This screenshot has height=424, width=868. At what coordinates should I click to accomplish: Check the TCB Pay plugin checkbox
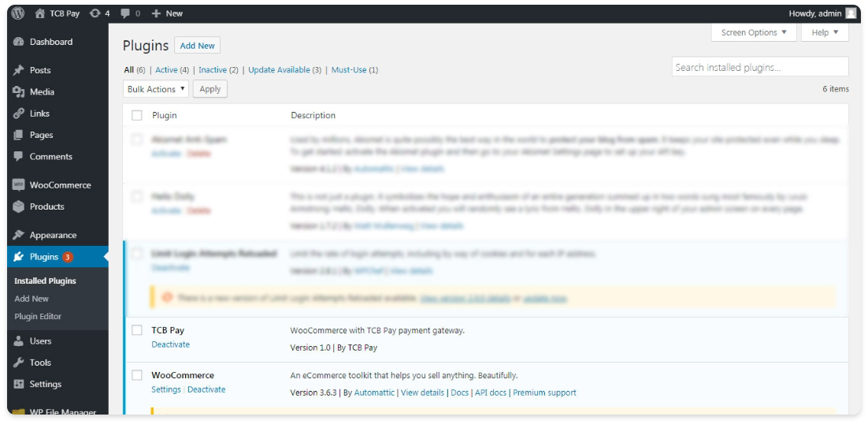pos(137,330)
